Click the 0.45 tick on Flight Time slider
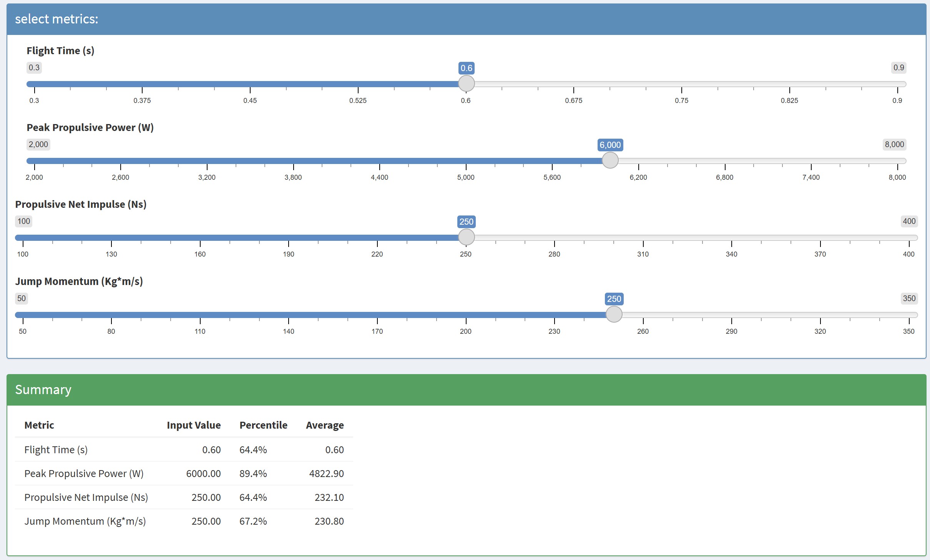930x560 pixels. (250, 90)
